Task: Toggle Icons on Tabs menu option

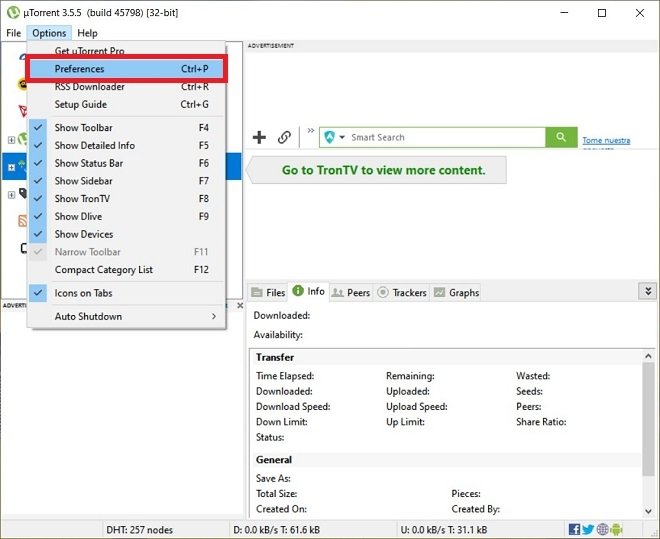Action: coord(126,293)
